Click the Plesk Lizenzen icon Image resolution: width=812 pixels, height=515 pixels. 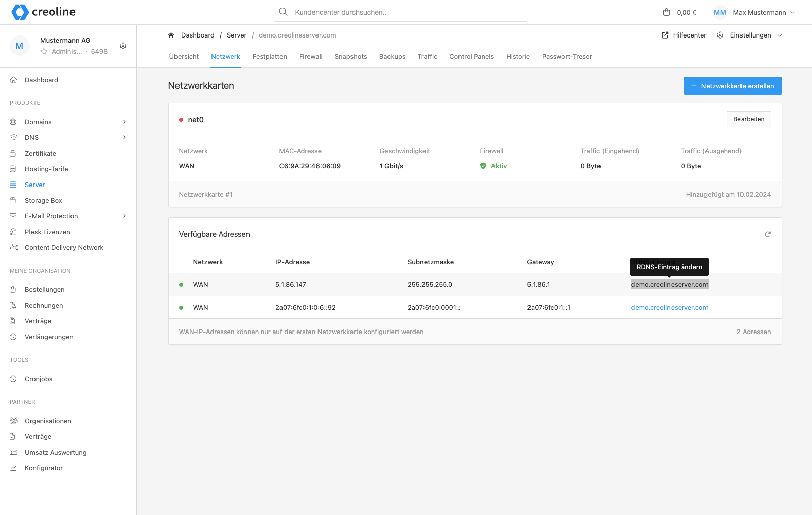[13, 232]
